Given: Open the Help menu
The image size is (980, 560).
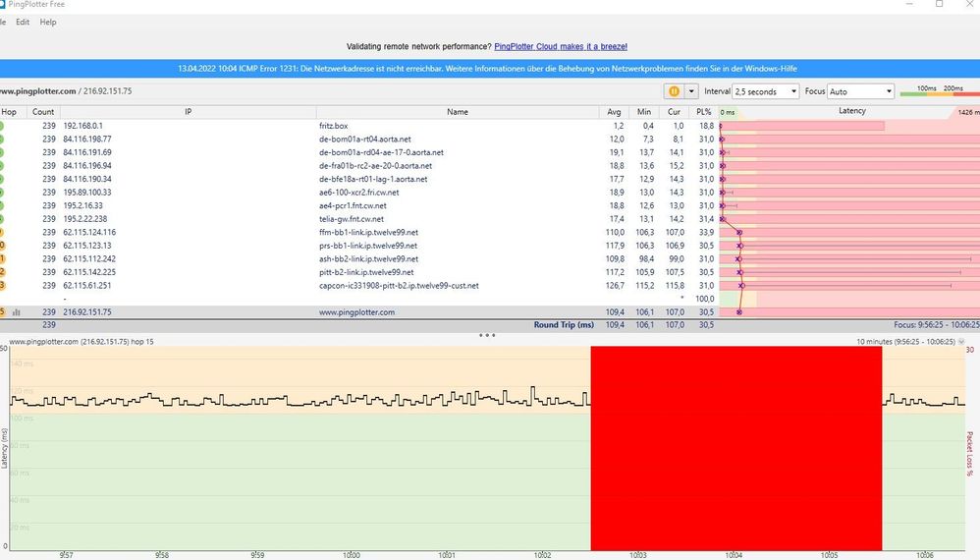Looking at the screenshot, I should pyautogui.click(x=48, y=22).
